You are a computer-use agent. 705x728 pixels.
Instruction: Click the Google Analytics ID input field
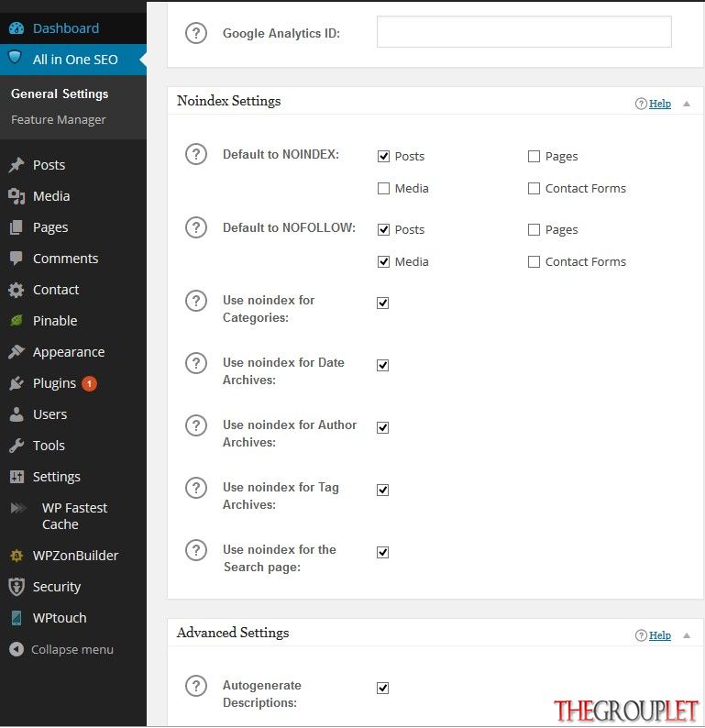click(x=524, y=31)
